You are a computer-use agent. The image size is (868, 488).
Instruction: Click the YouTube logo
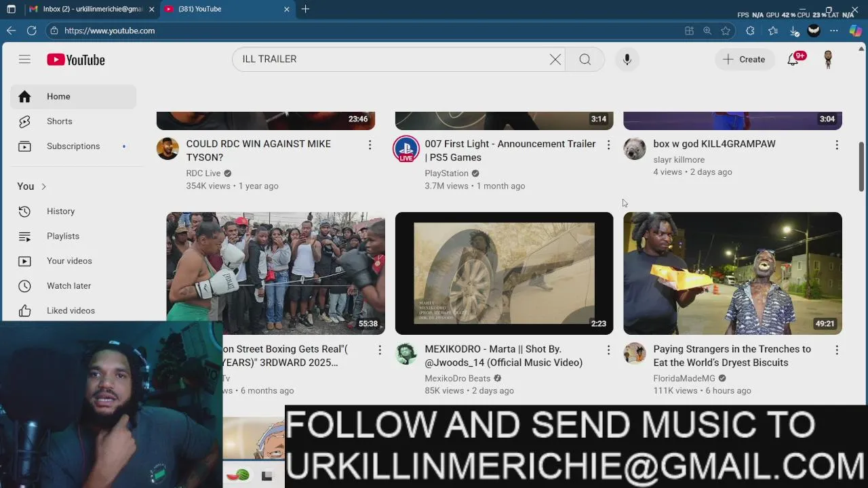tap(76, 60)
